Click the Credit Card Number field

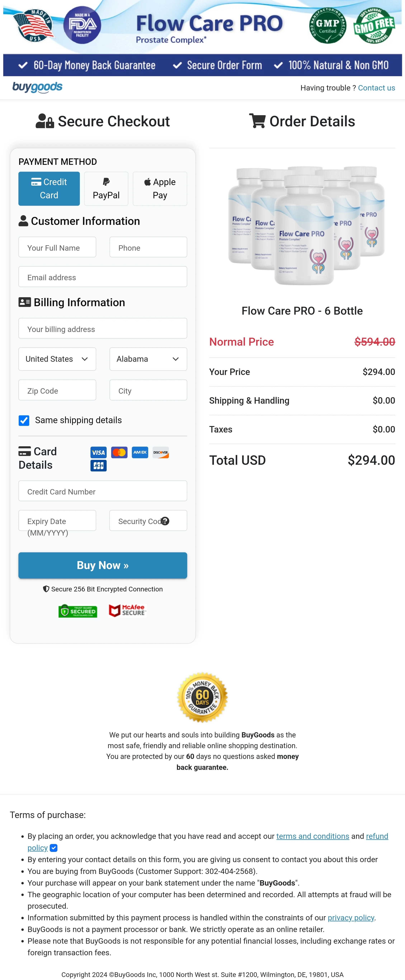click(x=102, y=491)
